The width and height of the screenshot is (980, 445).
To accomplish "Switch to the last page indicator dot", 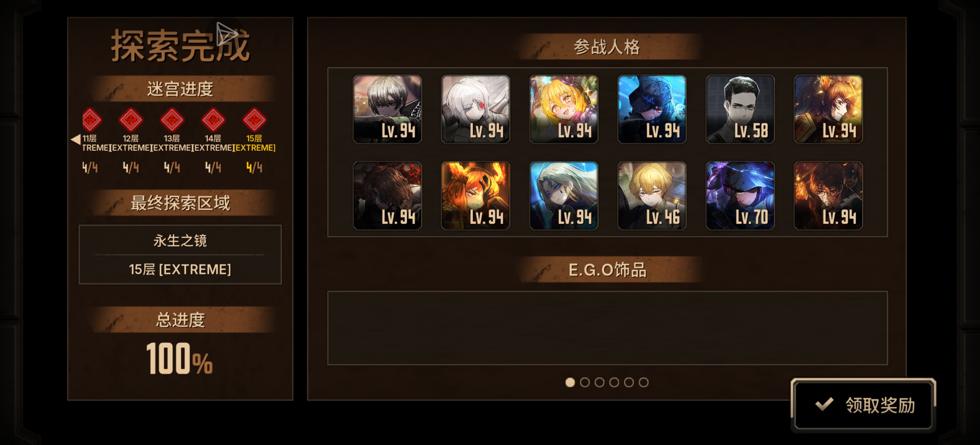I will coord(643,382).
